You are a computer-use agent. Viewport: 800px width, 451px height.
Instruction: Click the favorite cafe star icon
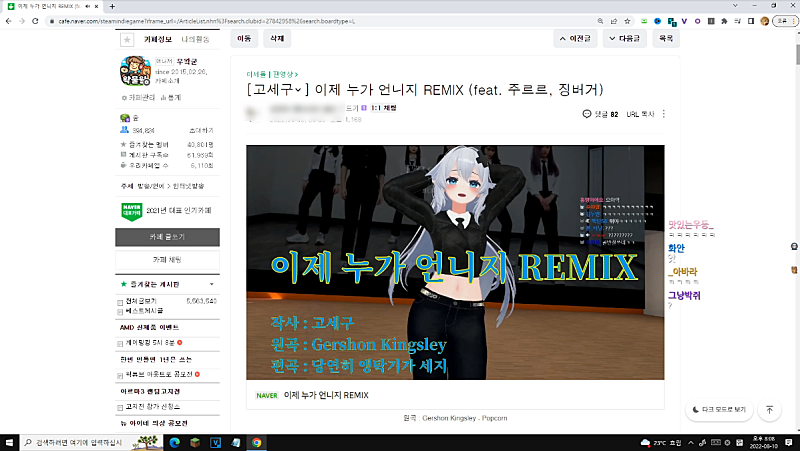coord(127,39)
